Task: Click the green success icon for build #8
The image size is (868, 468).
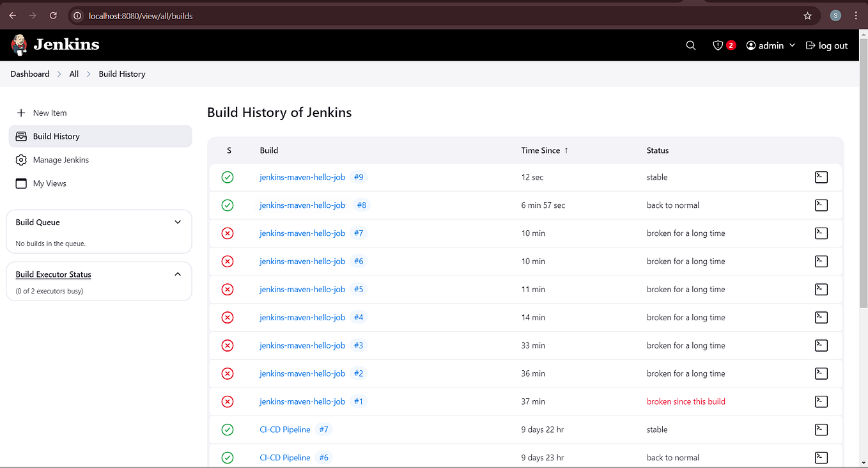Action: (x=228, y=205)
